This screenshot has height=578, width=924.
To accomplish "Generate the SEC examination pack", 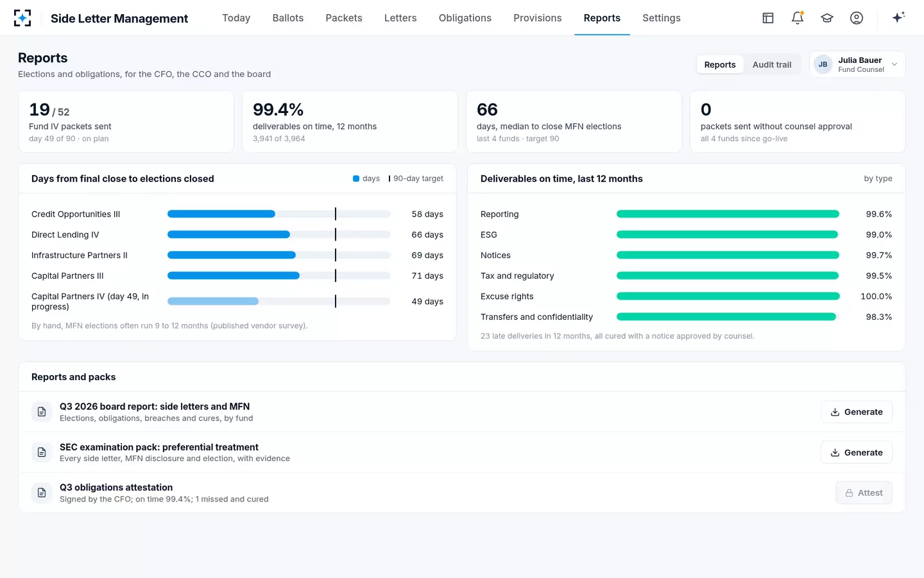I will (857, 452).
